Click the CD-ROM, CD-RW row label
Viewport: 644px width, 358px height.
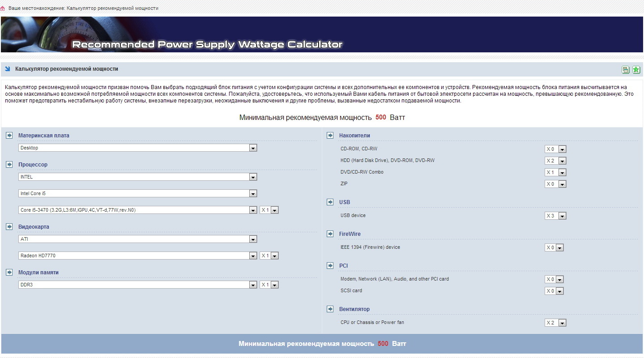tap(359, 149)
